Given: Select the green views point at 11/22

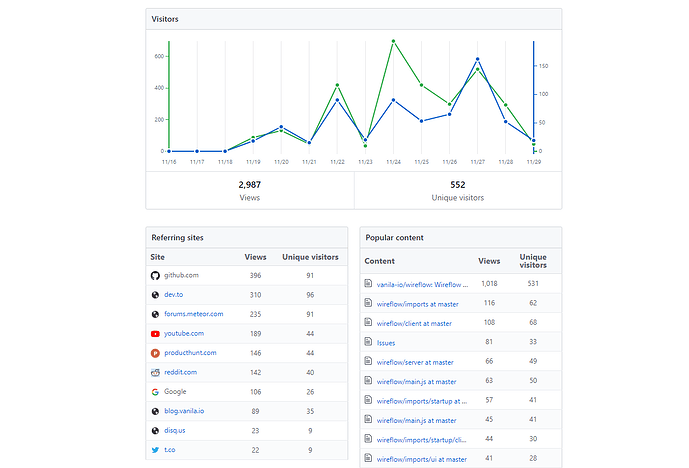Looking at the screenshot, I should 337,85.
